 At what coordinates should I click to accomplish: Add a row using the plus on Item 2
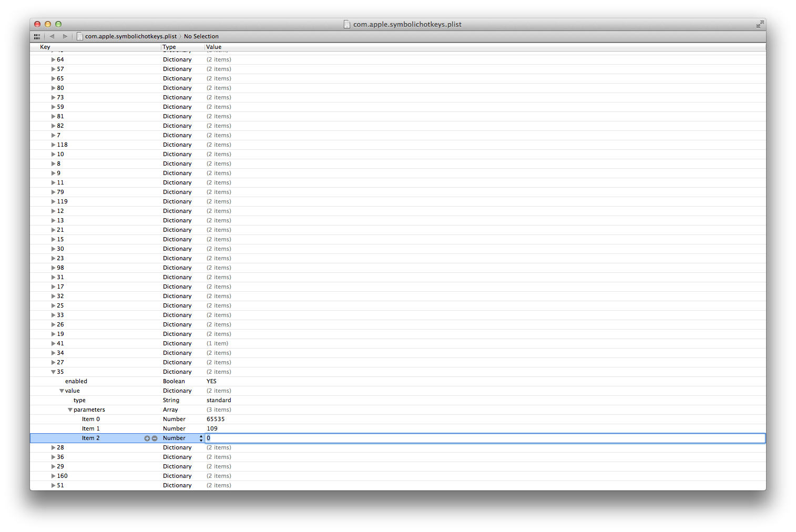pyautogui.click(x=147, y=438)
